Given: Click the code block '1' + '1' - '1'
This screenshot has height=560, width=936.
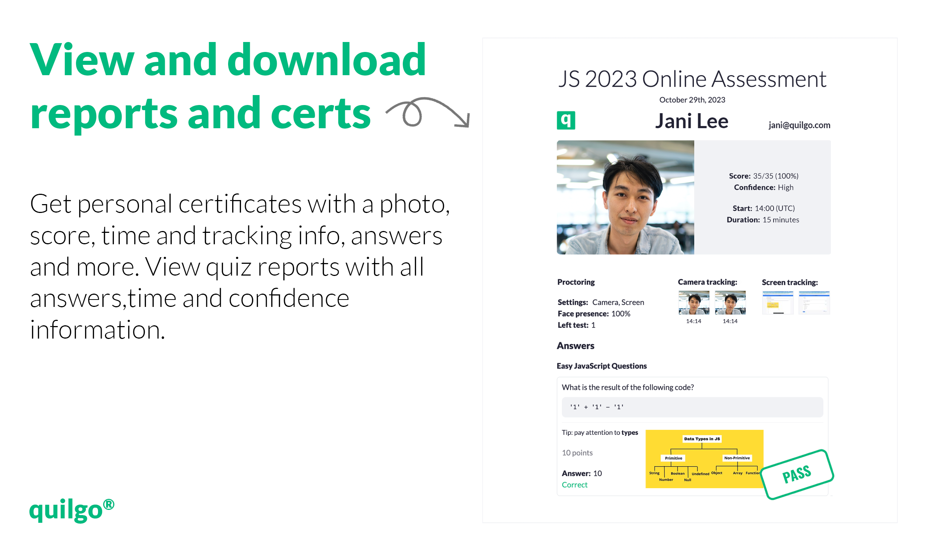Looking at the screenshot, I should 692,407.
